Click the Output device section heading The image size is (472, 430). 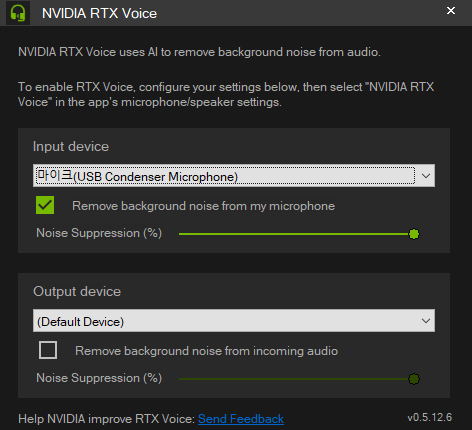tap(77, 291)
